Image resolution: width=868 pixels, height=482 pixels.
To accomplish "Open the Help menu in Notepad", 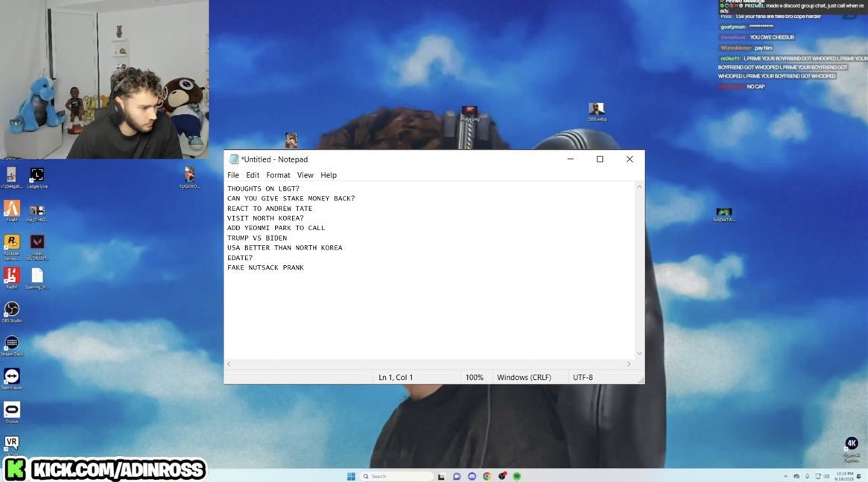I will click(x=329, y=175).
